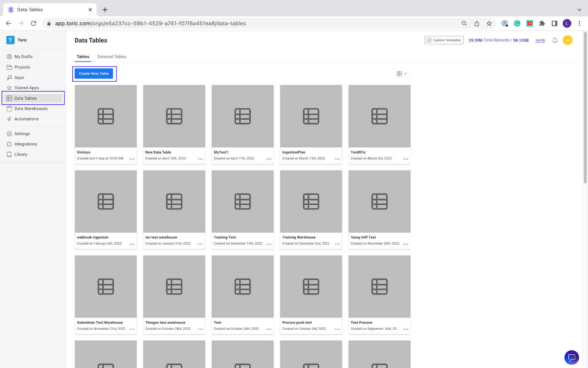Open user profile avatar menu
The height and width of the screenshot is (368, 588).
pyautogui.click(x=567, y=40)
